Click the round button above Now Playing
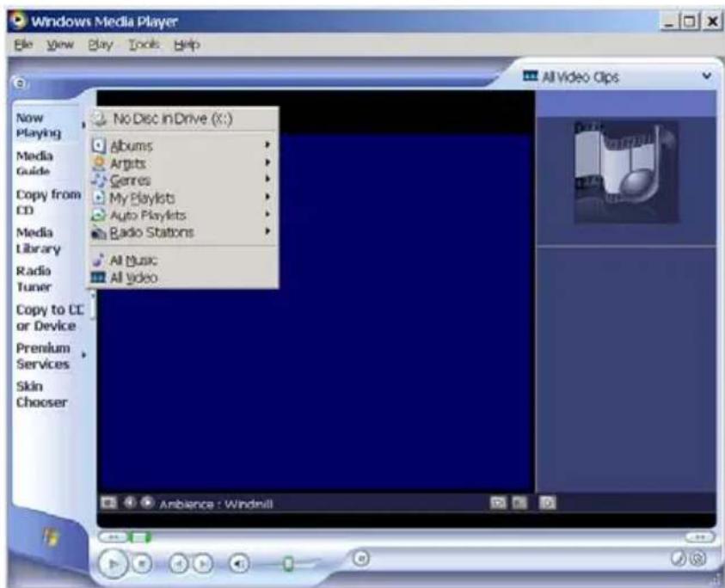Image resolution: width=725 pixels, height=588 pixels. [x=20, y=83]
